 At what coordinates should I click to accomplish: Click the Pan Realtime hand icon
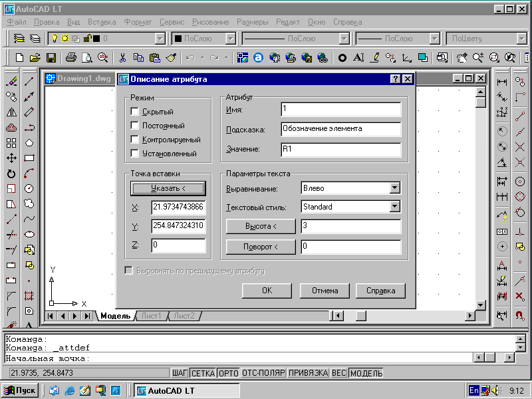click(x=462, y=58)
